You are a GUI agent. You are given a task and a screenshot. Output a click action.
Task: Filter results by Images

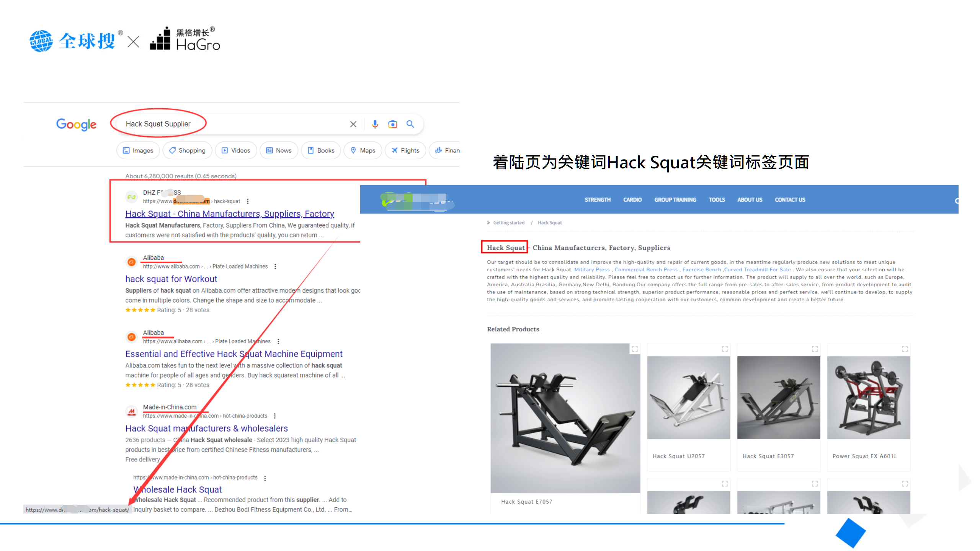[138, 150]
